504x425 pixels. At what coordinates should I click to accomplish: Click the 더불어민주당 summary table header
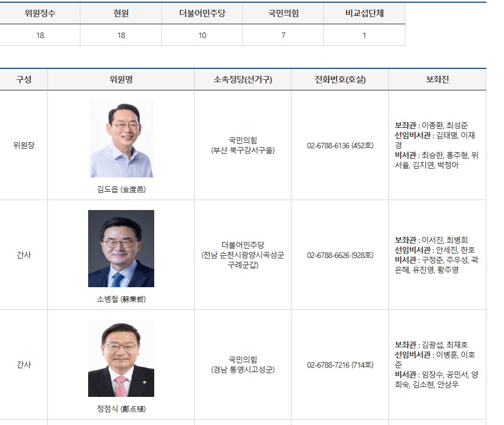tap(202, 13)
